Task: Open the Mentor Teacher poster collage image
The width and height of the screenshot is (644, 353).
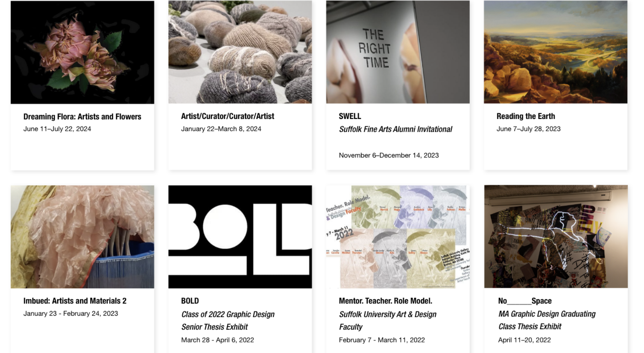Action: click(x=398, y=237)
